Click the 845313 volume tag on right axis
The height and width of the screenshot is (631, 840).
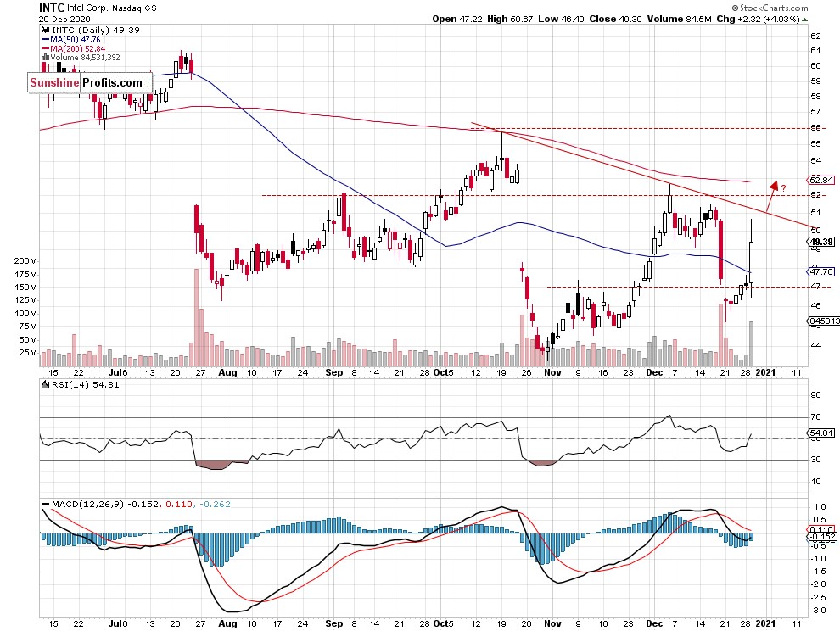click(x=823, y=321)
